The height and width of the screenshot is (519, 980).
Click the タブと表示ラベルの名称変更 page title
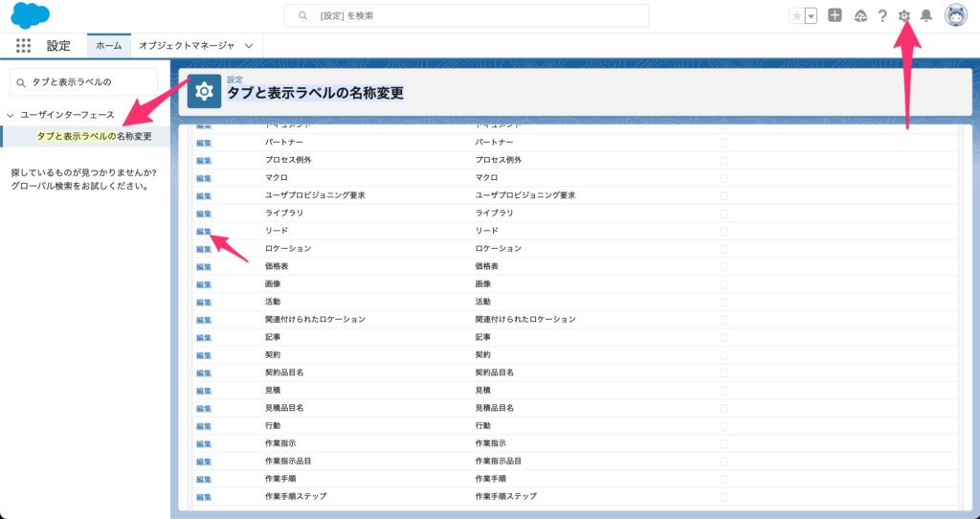(315, 93)
